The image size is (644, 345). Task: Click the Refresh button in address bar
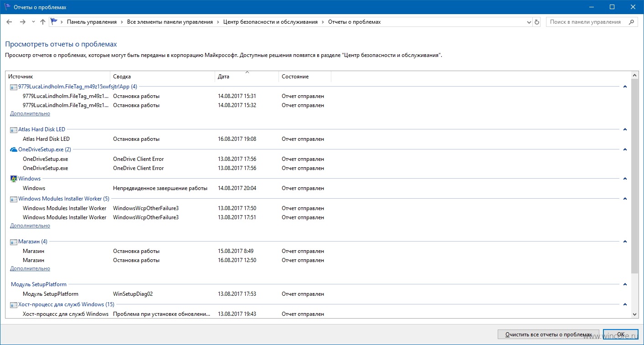(x=537, y=22)
